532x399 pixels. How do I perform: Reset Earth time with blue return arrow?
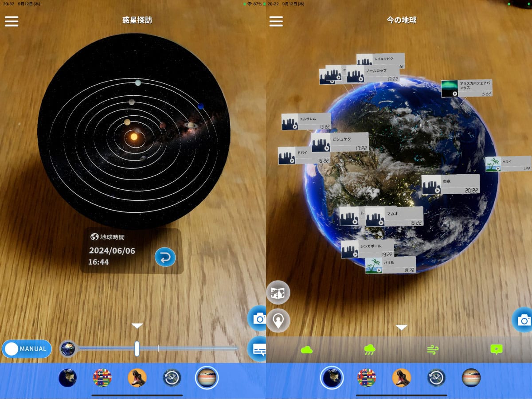(165, 257)
